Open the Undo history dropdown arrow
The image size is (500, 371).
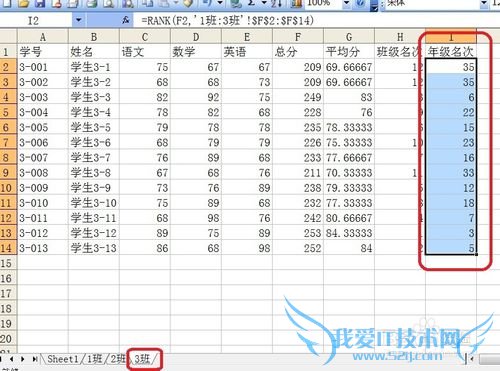pos(220,3)
